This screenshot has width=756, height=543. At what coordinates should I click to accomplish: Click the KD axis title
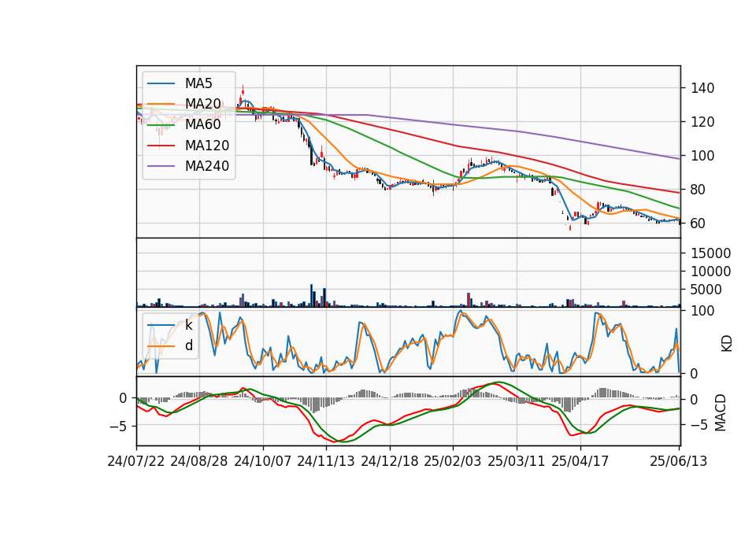click(x=727, y=344)
